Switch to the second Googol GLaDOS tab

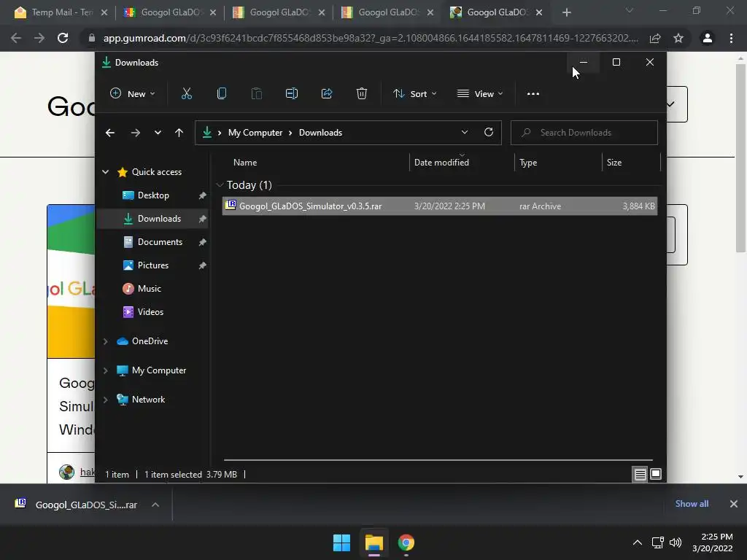(x=278, y=12)
